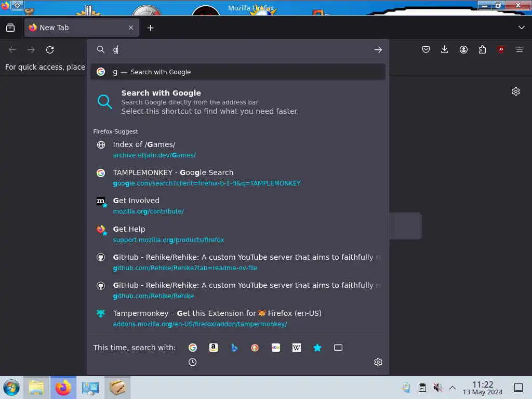Open the package box taskbar icon
Screen dimensions: 532x399
[x=117, y=388]
